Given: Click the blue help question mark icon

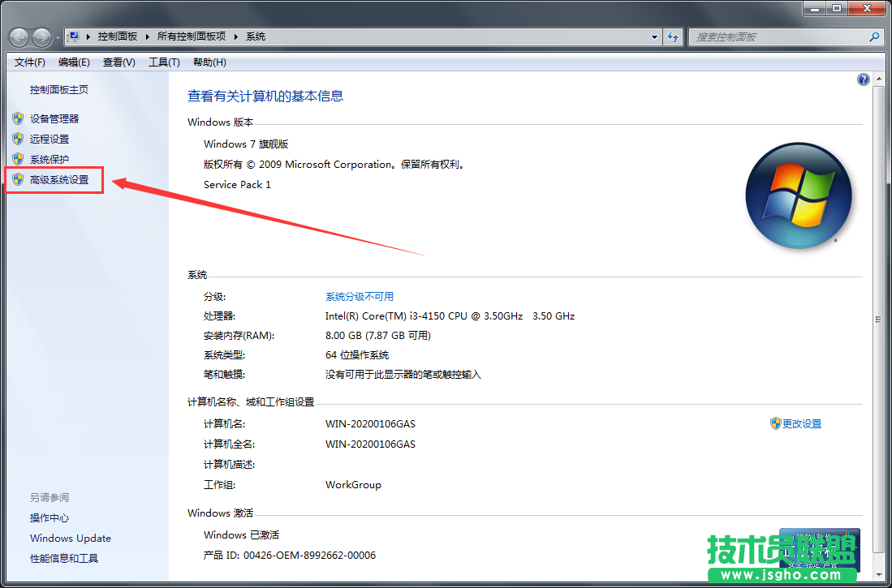Looking at the screenshot, I should pos(863,79).
